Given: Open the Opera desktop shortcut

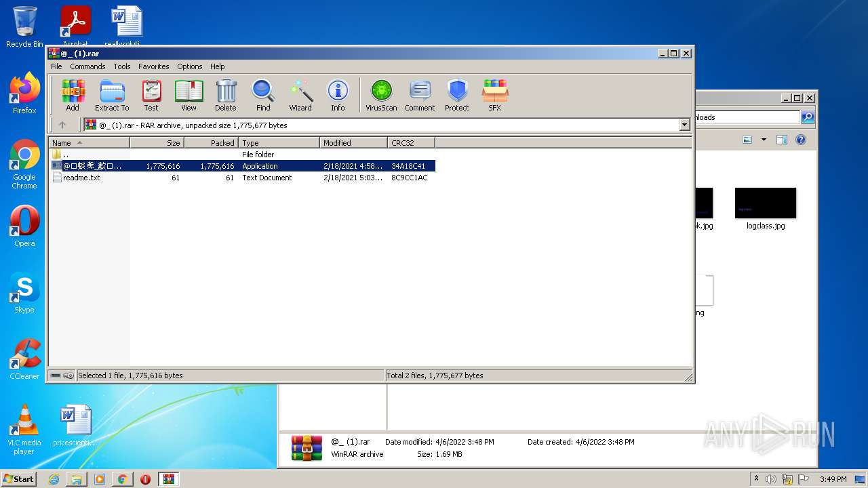Looking at the screenshot, I should click(24, 227).
